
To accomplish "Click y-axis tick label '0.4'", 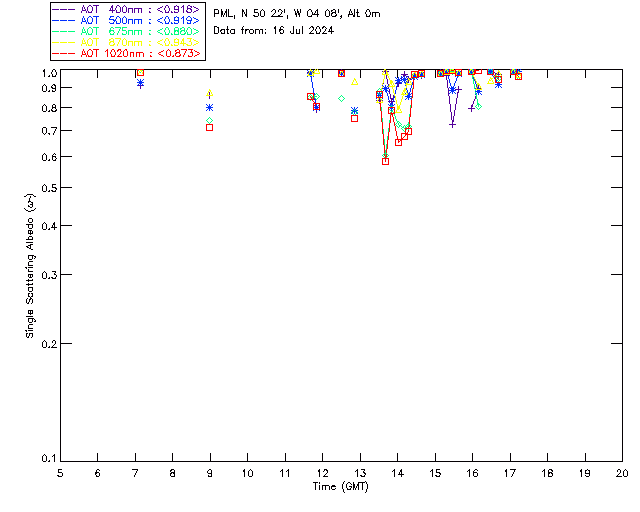I will point(49,226).
